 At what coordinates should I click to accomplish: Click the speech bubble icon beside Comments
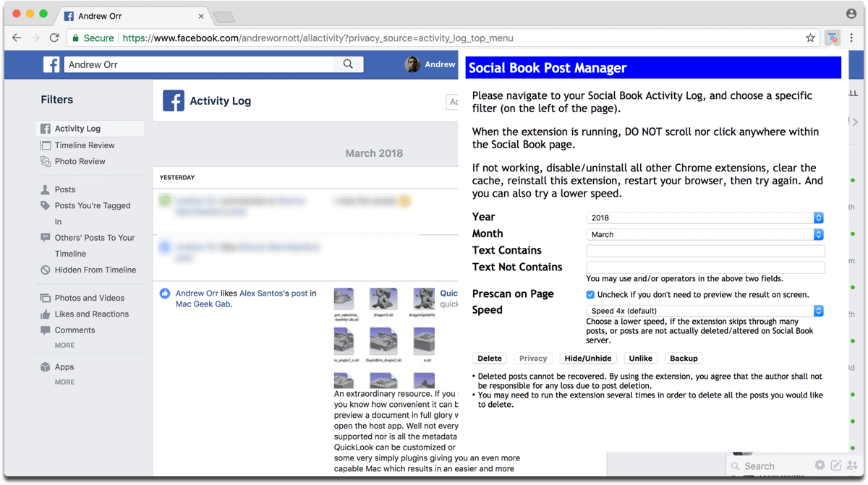click(45, 330)
